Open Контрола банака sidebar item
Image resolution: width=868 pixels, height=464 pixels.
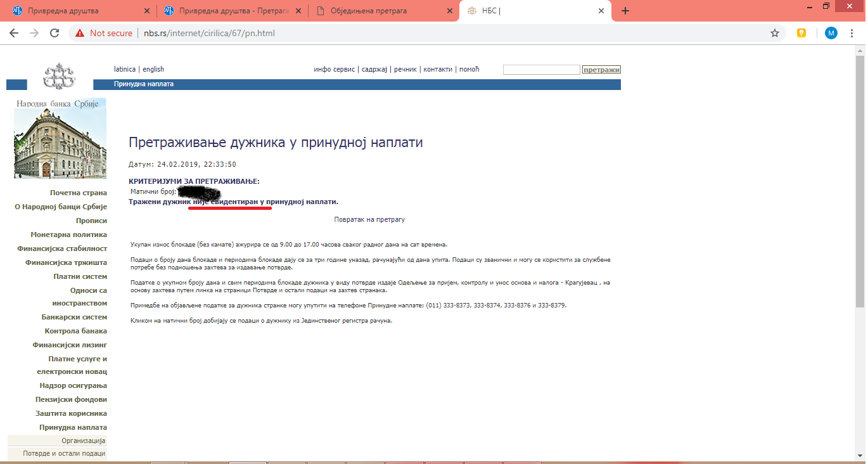coord(76,331)
